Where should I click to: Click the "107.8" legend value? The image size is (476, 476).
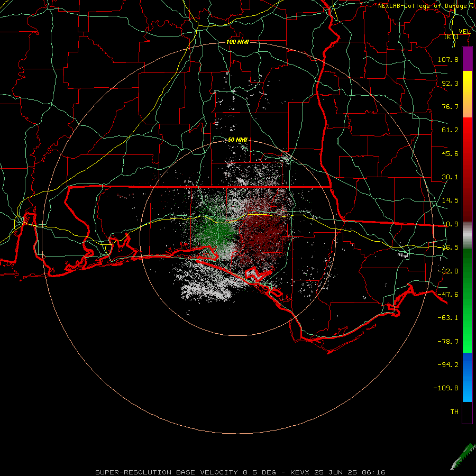click(448, 59)
